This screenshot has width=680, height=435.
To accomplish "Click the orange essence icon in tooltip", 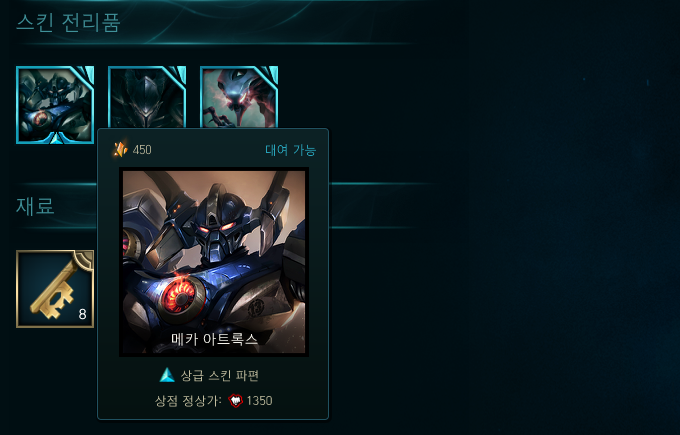I will (120, 150).
